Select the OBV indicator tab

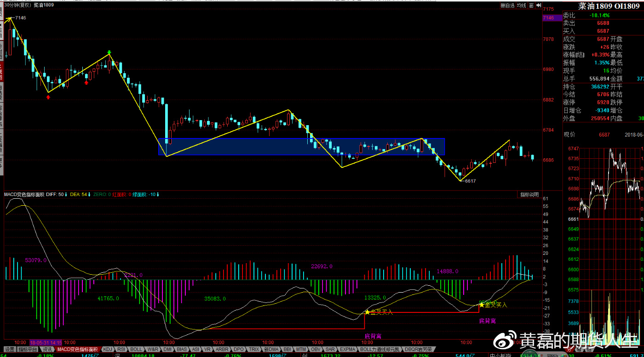pos(316,349)
